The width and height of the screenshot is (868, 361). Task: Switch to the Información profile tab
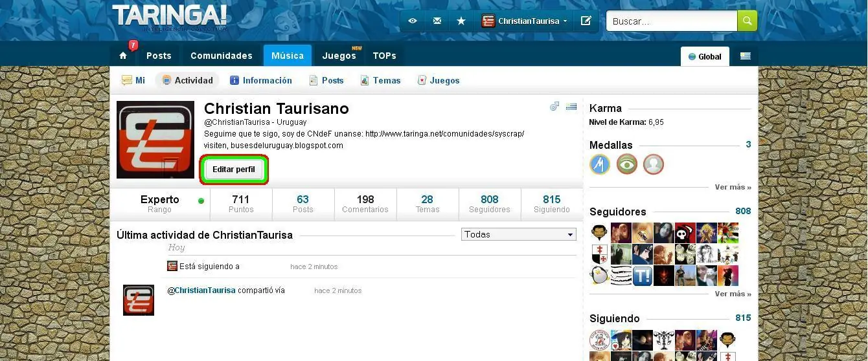pos(261,80)
